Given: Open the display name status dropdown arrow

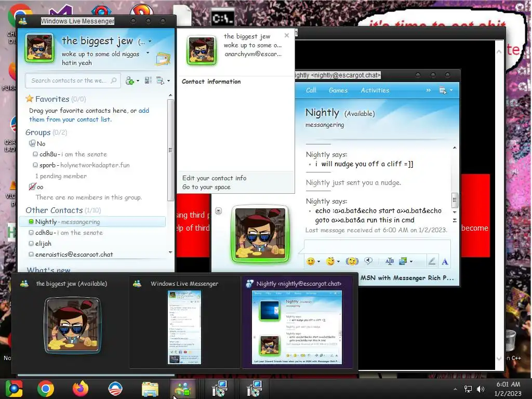Looking at the screenshot, I should tap(150, 42).
